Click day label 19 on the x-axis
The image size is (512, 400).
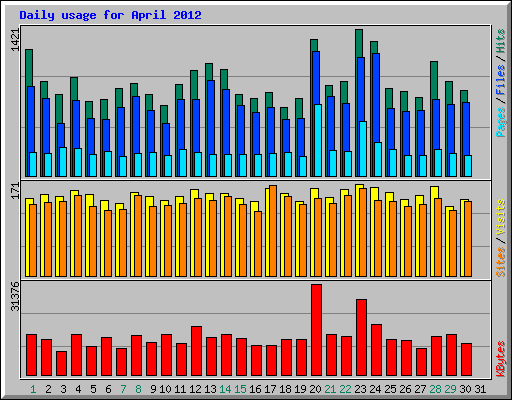(x=300, y=389)
